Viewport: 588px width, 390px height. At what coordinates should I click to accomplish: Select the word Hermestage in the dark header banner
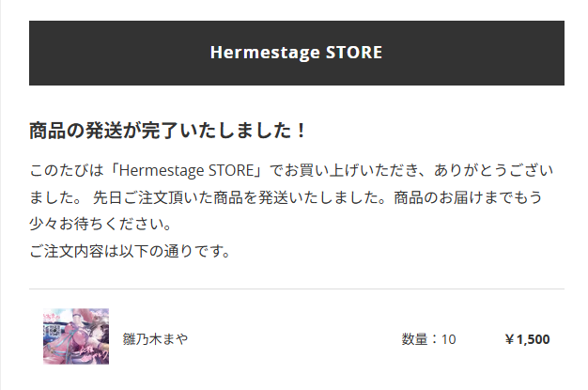pos(265,53)
